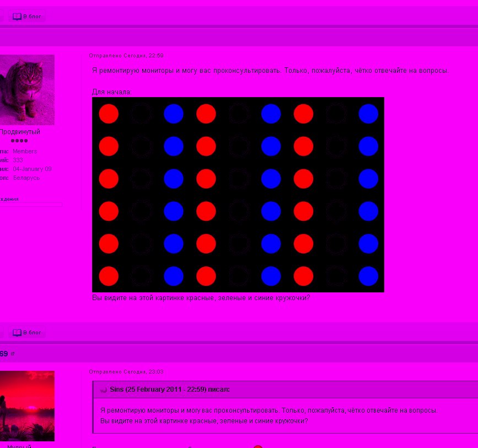This screenshot has height=448, width=478.
Task: Open the cat avatar of the first poster
Action: tap(27, 89)
